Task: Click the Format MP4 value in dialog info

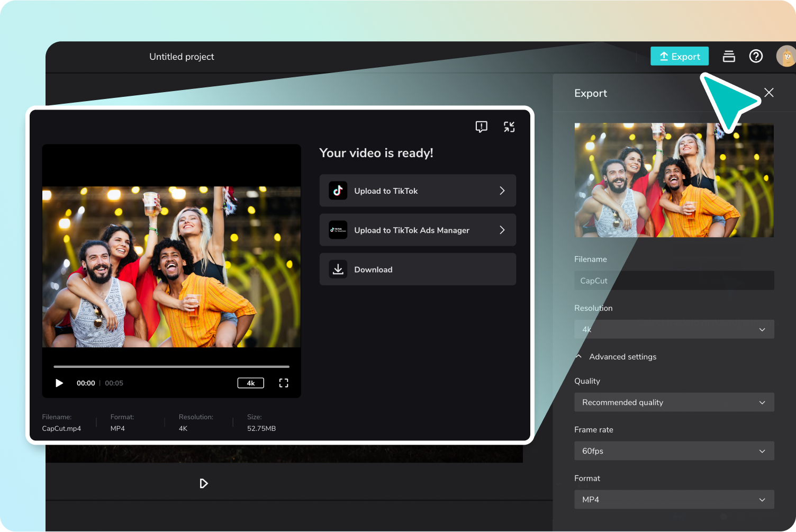Action: coord(117,428)
